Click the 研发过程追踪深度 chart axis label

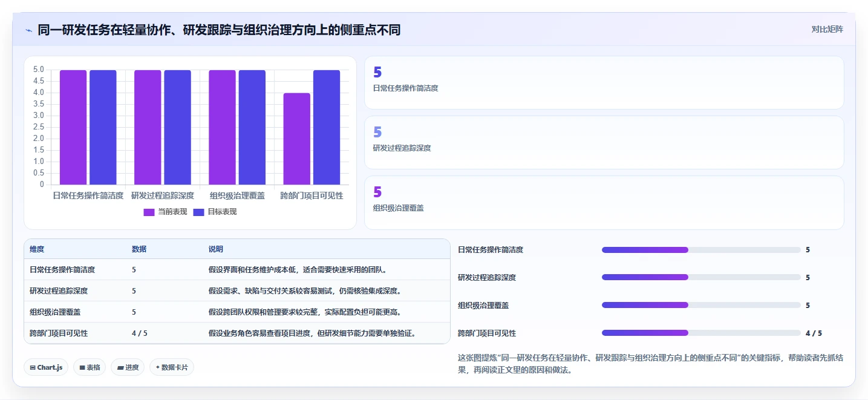pyautogui.click(x=163, y=195)
